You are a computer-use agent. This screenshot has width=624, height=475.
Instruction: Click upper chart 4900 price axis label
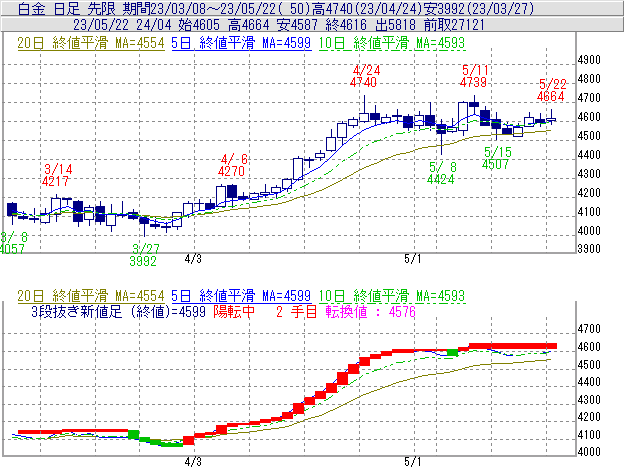[x=589, y=60]
